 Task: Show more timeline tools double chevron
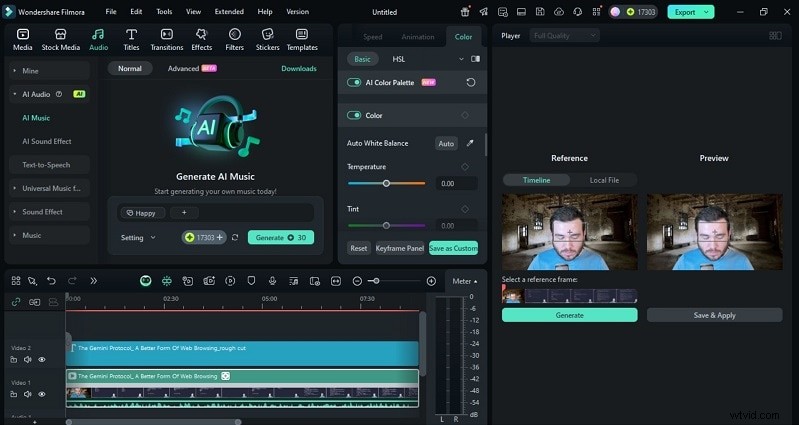click(93, 281)
